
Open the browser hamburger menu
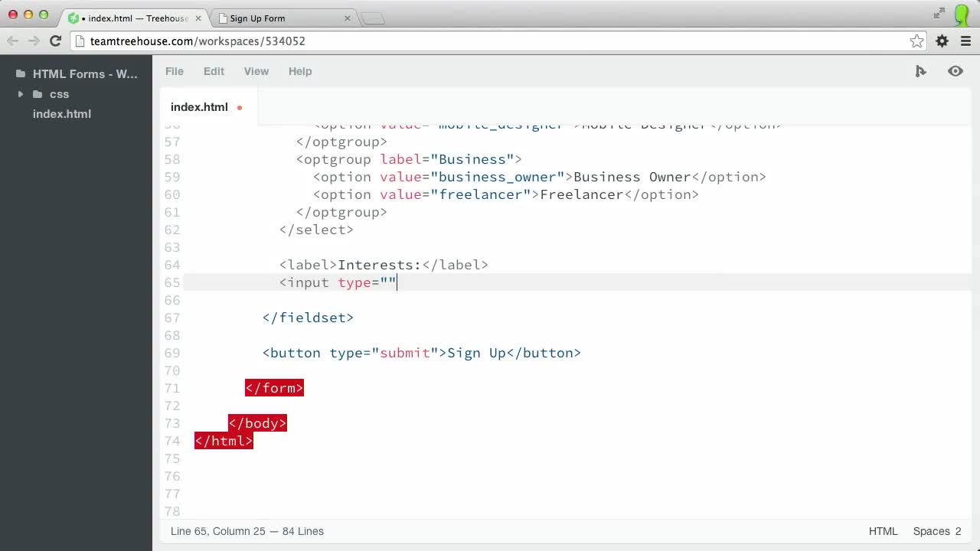coord(965,41)
